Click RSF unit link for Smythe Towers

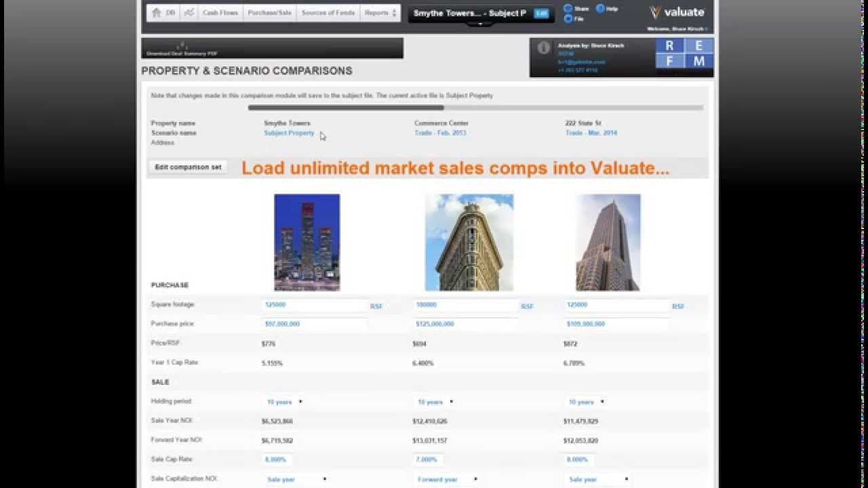[x=376, y=307]
